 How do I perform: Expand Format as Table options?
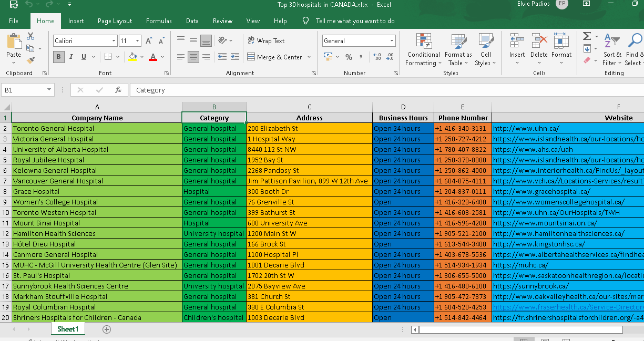click(458, 49)
